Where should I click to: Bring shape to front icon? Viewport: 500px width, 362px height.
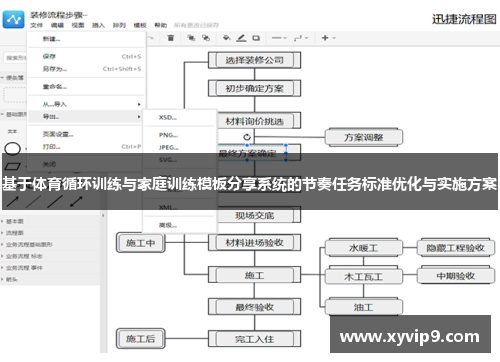tap(191, 38)
